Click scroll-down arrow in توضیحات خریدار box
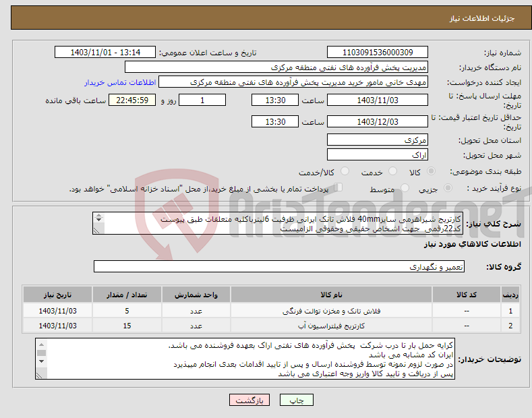The image size is (532, 418). tap(41, 361)
